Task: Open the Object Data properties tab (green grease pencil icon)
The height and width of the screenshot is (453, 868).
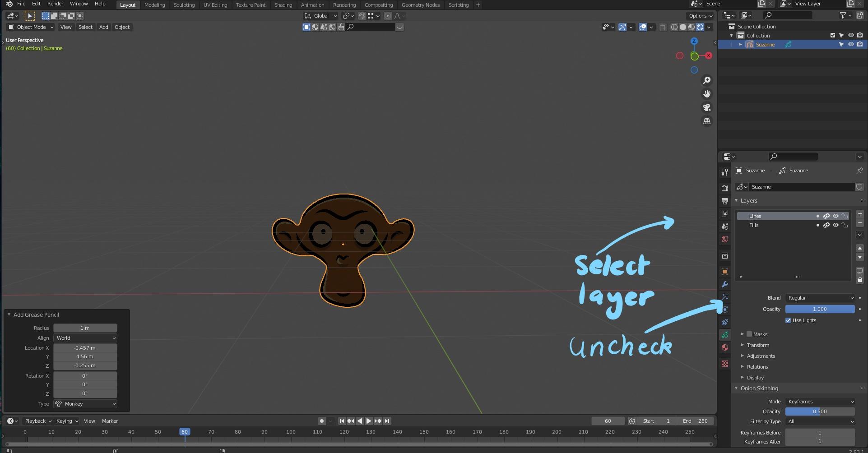Action: tap(724, 335)
